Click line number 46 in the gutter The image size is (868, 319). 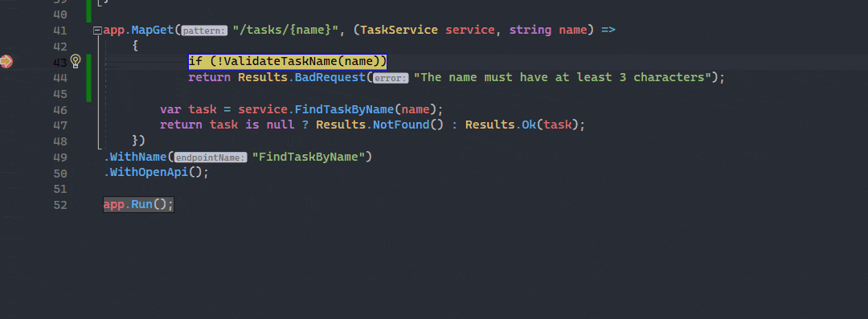[59, 109]
